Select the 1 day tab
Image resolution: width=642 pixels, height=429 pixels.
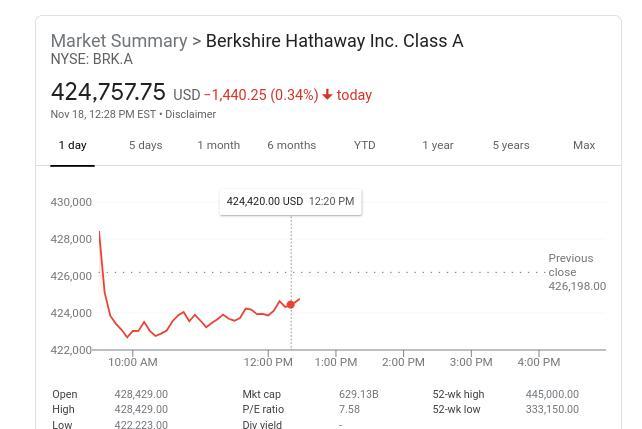tap(72, 145)
